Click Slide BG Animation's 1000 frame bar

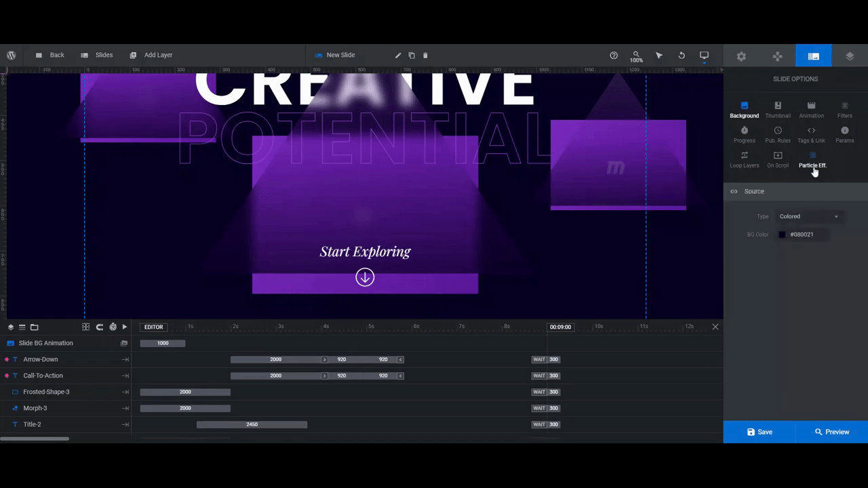[163, 343]
